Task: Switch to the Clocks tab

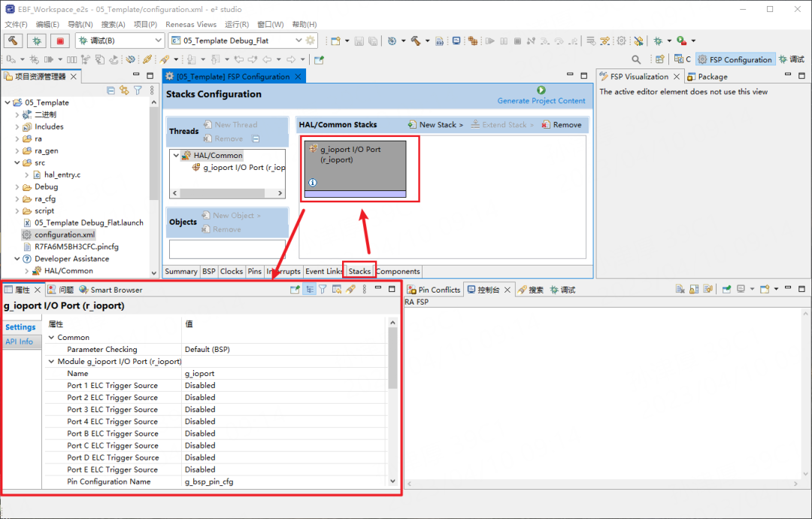Action: (x=231, y=272)
